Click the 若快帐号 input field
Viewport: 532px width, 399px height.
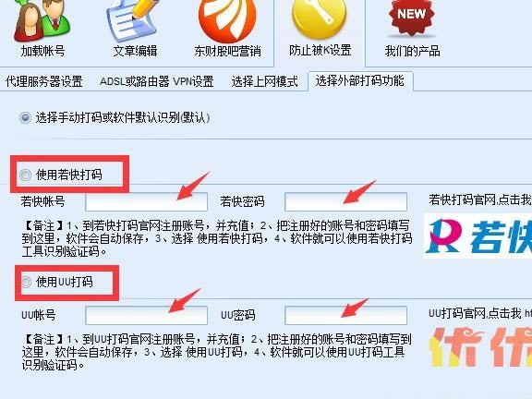click(x=147, y=202)
